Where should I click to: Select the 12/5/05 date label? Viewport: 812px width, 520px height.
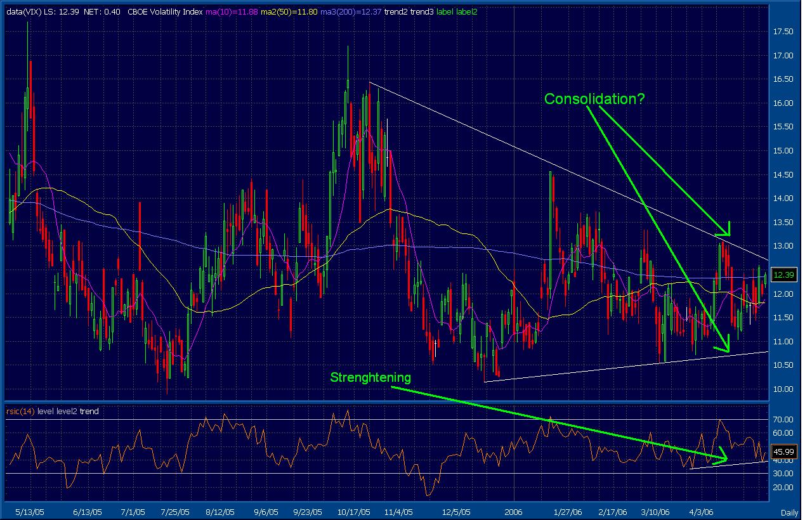[457, 511]
